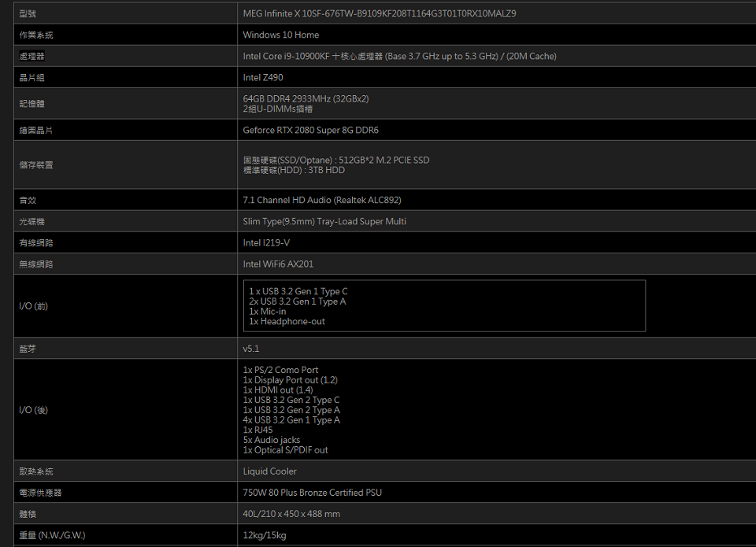Viewport: 756px width, 547px height.
Task: Click '7.1 Channel HD Audio (Realtek ALC892)'
Action: point(321,200)
